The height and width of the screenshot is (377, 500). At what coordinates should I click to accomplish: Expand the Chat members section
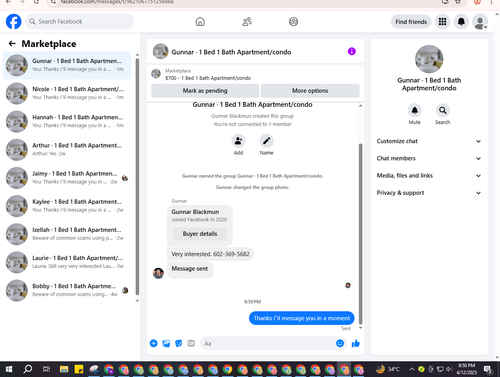point(429,158)
